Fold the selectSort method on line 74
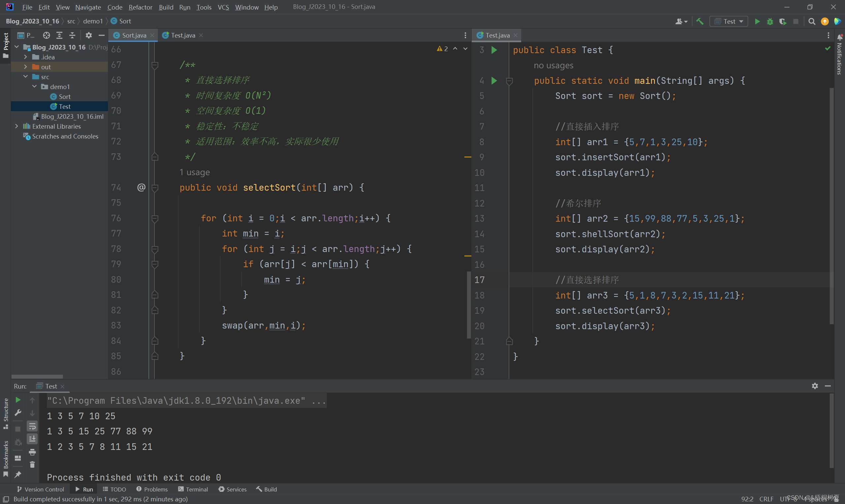The image size is (845, 504). (155, 188)
